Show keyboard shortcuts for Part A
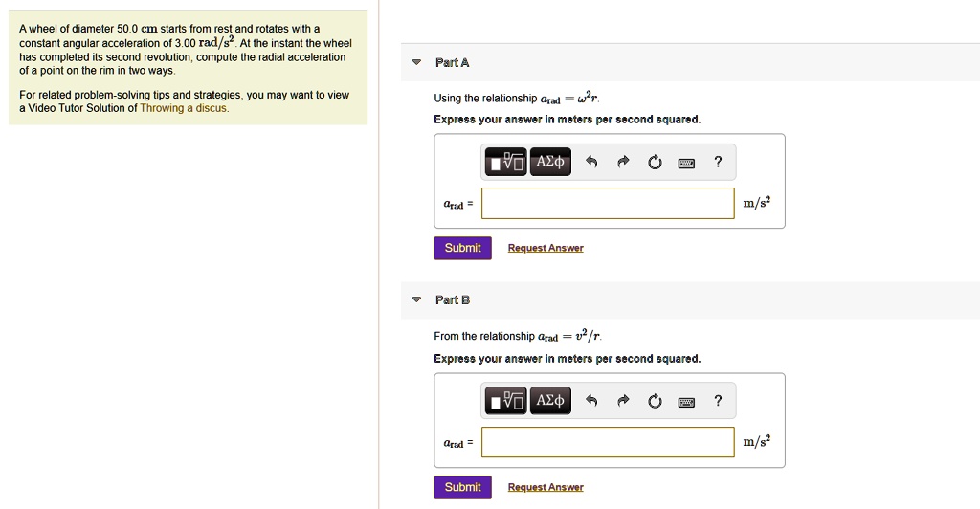 click(x=686, y=163)
